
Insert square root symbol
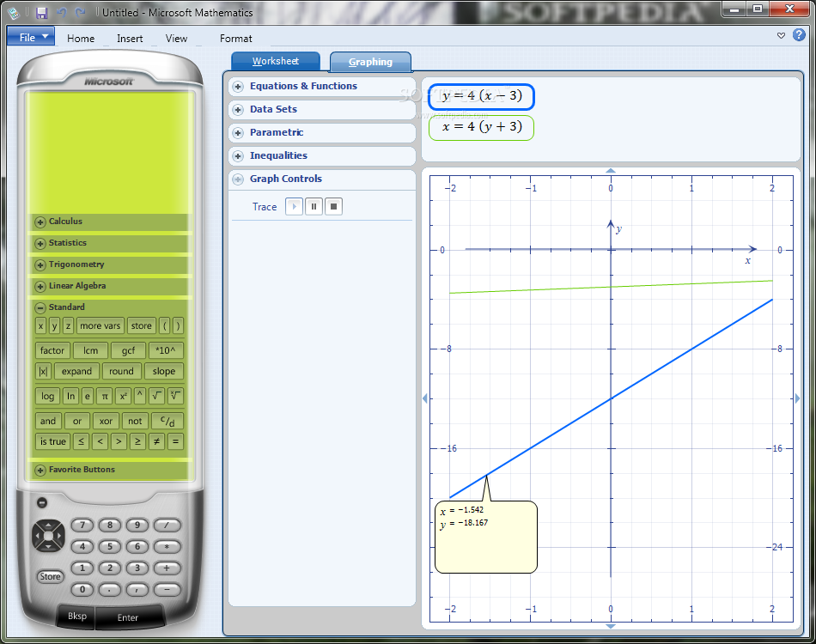click(x=156, y=396)
